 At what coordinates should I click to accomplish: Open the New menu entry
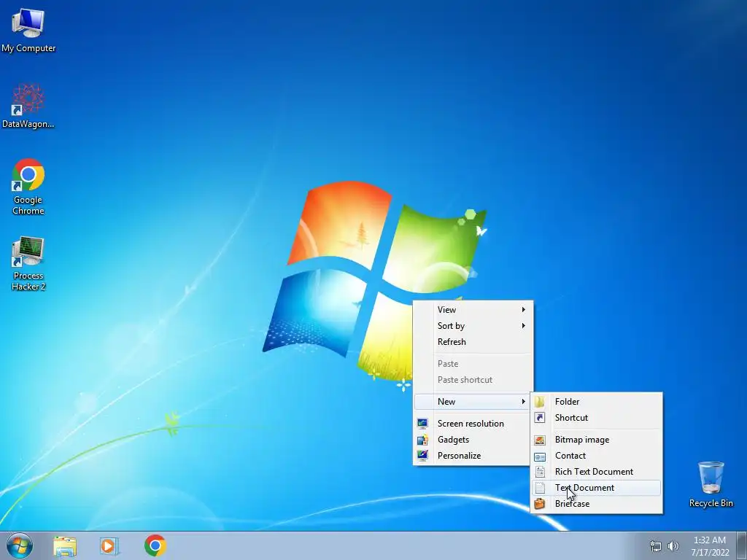pyautogui.click(x=473, y=402)
